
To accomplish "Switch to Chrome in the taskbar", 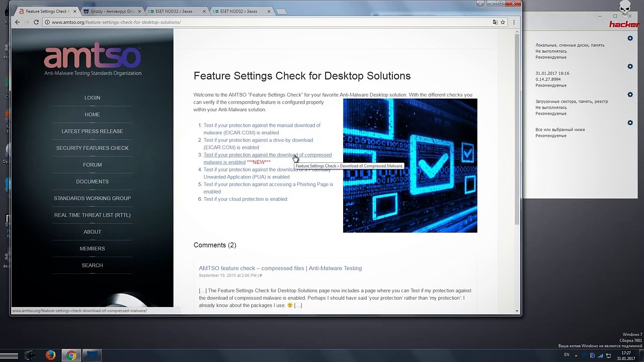I will pyautogui.click(x=71, y=355).
